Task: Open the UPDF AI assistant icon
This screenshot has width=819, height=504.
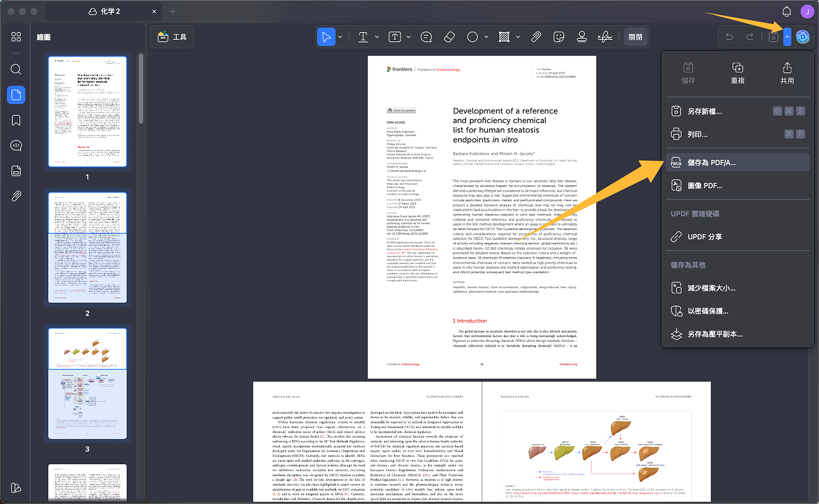Action: [803, 37]
